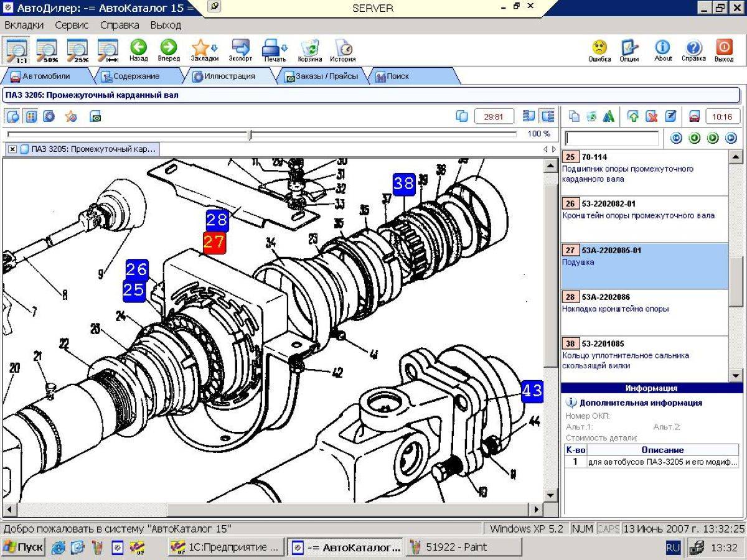The height and width of the screenshot is (560, 747).
Task: Click the copy icon in parts panel
Action: (575, 116)
